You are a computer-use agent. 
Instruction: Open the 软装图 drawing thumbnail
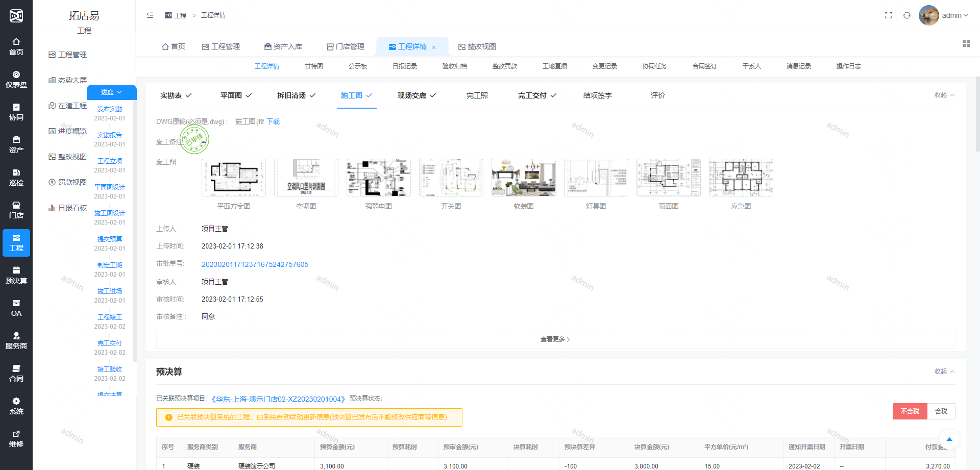pyautogui.click(x=523, y=178)
